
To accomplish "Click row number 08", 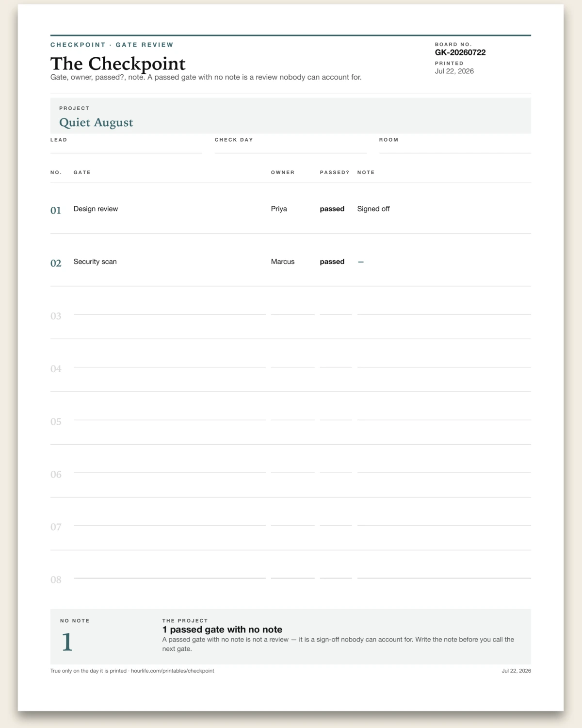I will [x=56, y=579].
